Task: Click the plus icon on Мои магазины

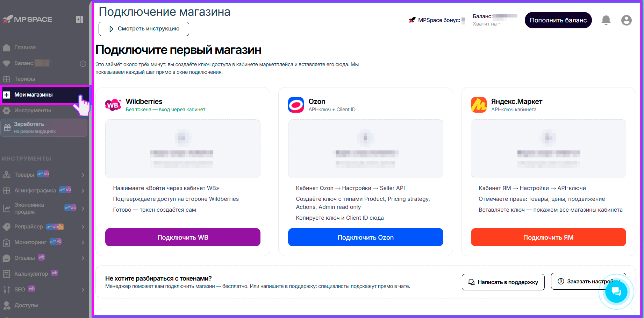Action: coord(6,95)
